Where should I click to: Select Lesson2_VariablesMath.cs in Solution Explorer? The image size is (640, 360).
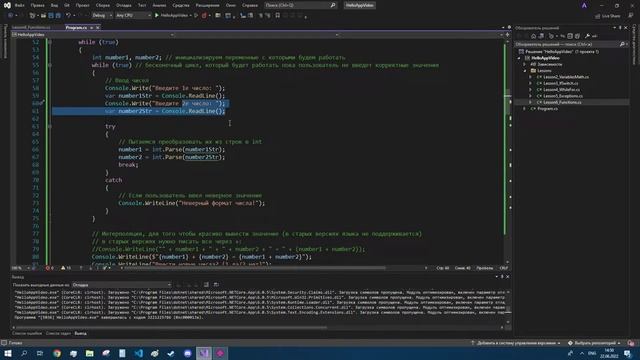click(566, 77)
